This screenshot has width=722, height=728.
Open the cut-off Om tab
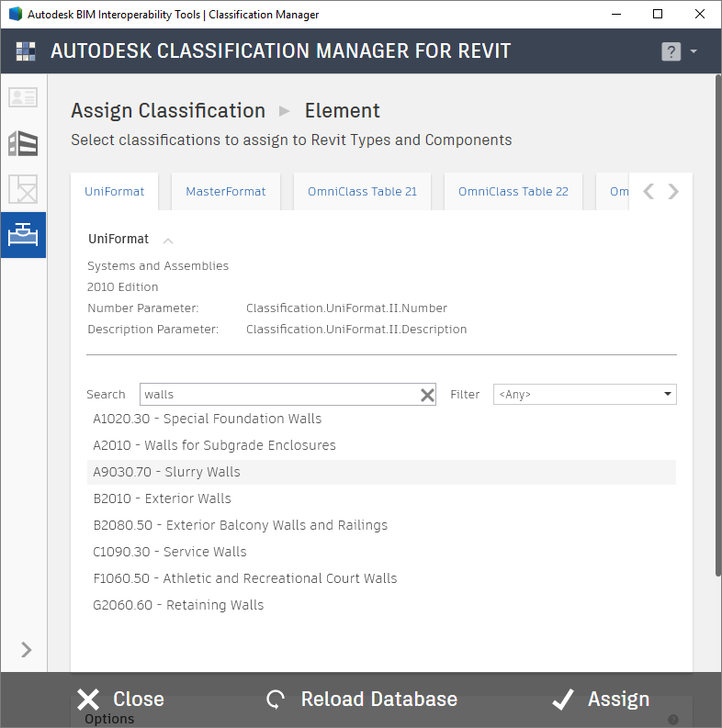click(x=614, y=191)
